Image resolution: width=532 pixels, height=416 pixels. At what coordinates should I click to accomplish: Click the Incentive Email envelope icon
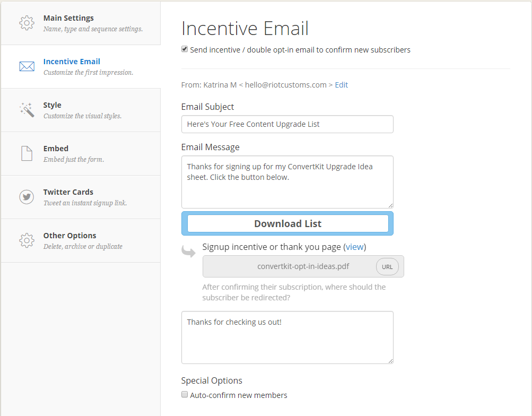pos(27,66)
